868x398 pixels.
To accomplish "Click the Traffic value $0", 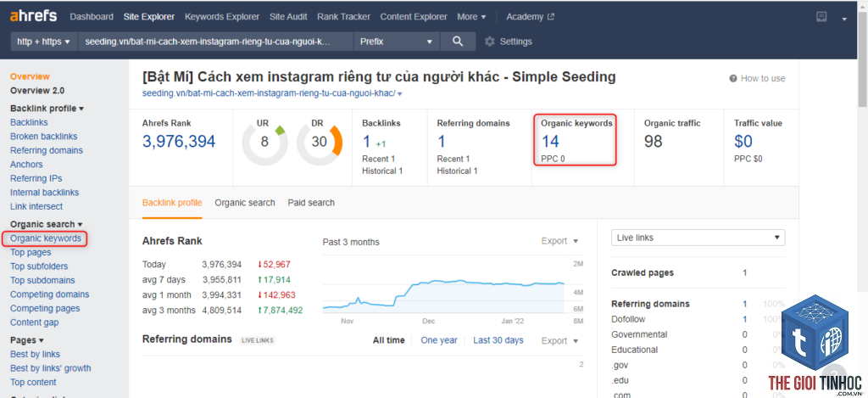I will [743, 142].
